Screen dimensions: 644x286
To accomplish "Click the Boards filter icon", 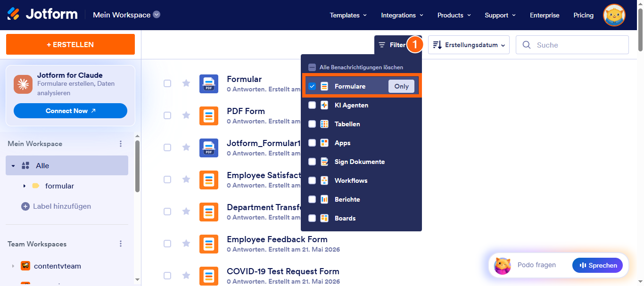I will pos(324,218).
